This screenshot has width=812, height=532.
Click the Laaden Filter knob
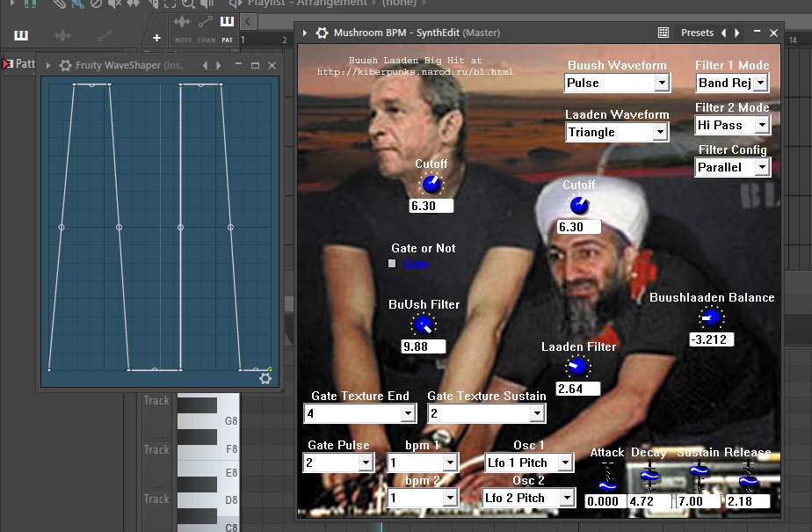(x=577, y=367)
